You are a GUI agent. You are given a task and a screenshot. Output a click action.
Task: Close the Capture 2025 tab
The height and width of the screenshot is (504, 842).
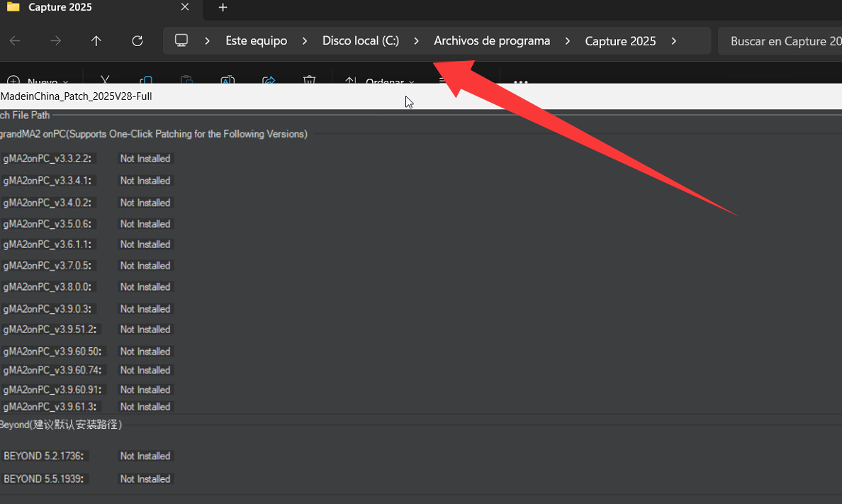click(185, 7)
